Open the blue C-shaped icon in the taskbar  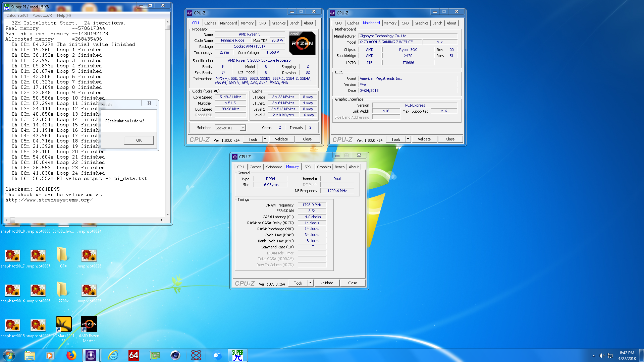click(217, 355)
